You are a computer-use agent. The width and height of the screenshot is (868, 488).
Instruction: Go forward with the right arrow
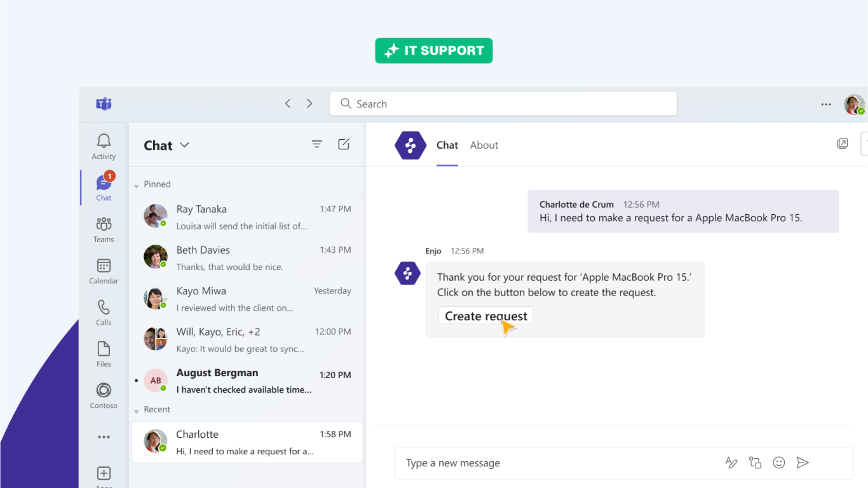[x=309, y=104]
